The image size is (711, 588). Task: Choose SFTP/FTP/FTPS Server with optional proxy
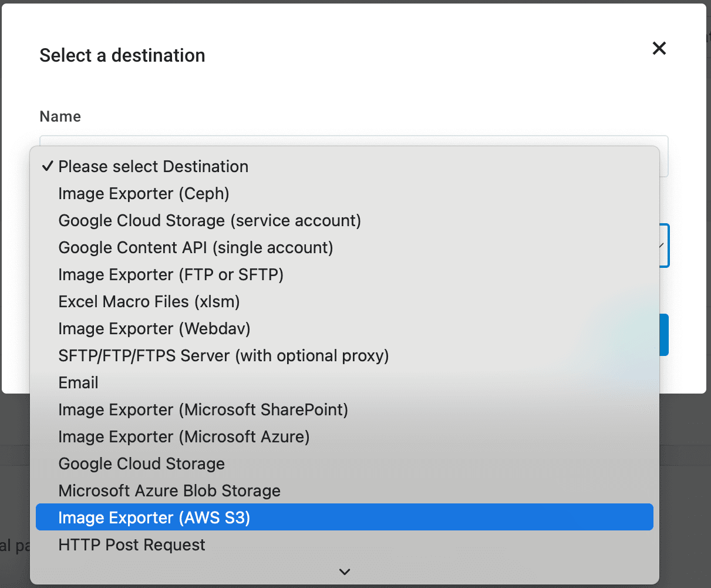(224, 356)
